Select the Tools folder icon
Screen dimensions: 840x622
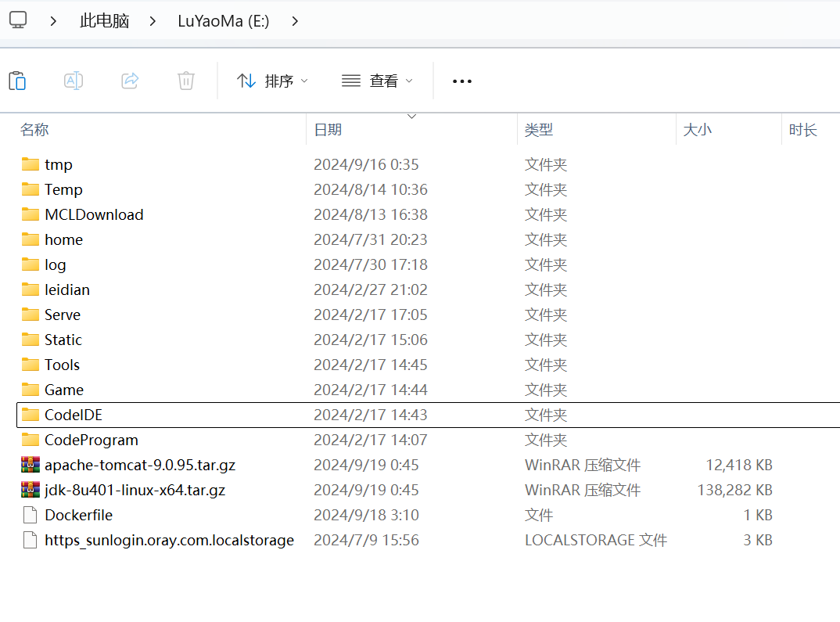click(x=31, y=365)
